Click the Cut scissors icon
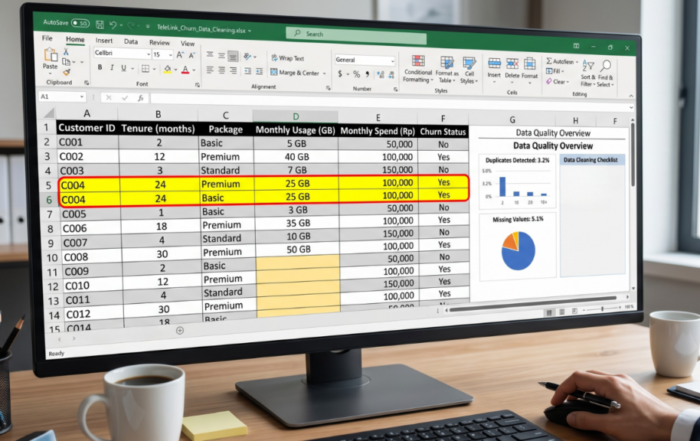The height and width of the screenshot is (441, 700). coord(66,52)
